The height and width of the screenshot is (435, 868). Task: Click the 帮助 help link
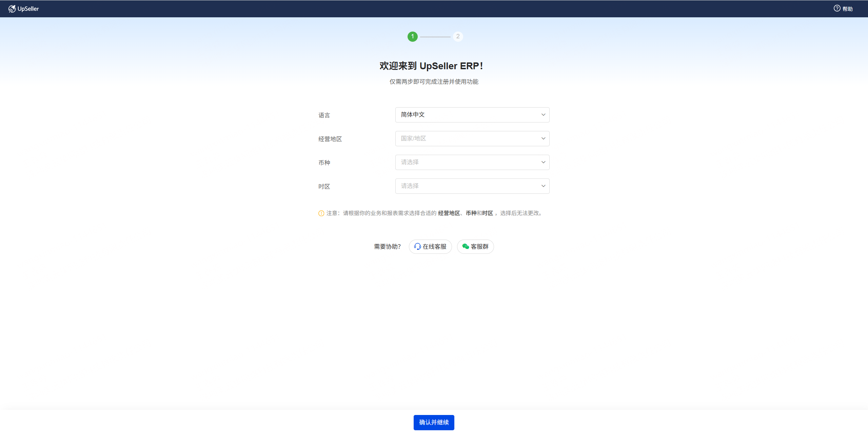click(x=843, y=9)
